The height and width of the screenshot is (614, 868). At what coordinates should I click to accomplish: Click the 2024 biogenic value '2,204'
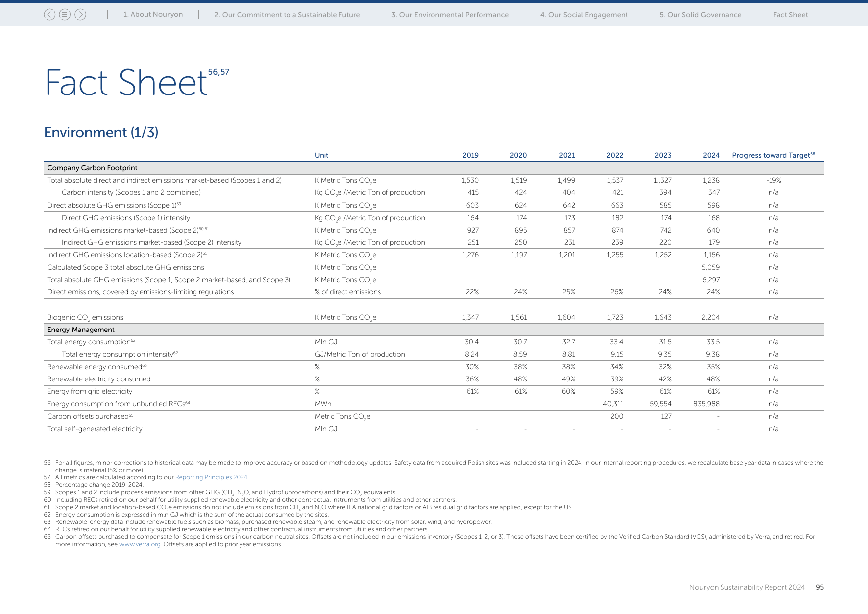coord(711,318)
